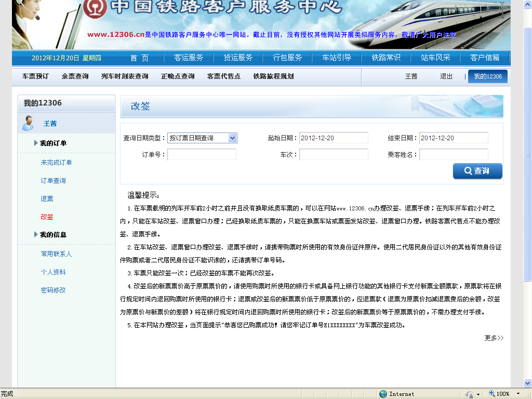Viewport: 532px width, 399px height.
Task: Click the date text 2012年12月20日 星期四
Action: point(66,58)
